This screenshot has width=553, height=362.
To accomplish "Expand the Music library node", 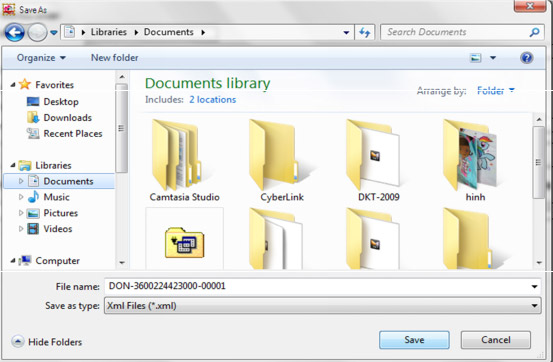I will click(21, 197).
